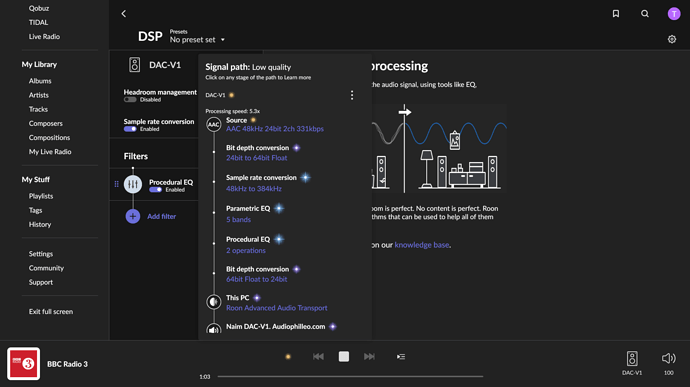Open TIDAL in the sidebar
This screenshot has width=690, height=387.
38,22
